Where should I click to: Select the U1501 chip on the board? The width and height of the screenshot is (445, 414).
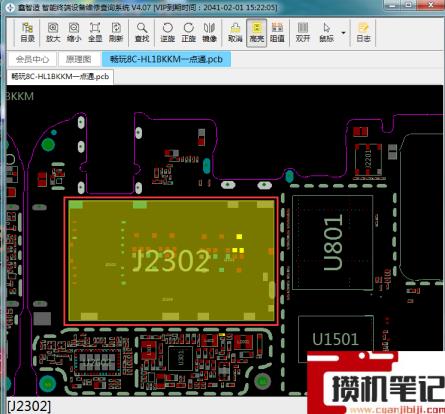point(335,339)
